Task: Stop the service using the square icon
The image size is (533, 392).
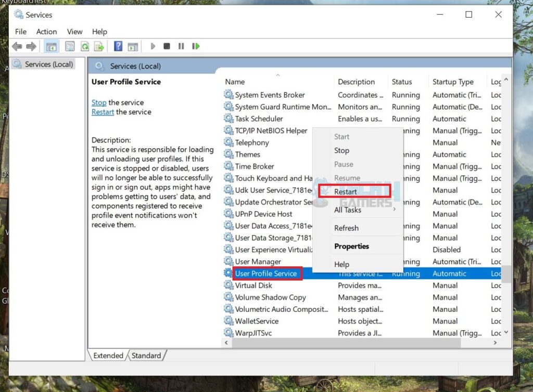Action: coord(167,46)
